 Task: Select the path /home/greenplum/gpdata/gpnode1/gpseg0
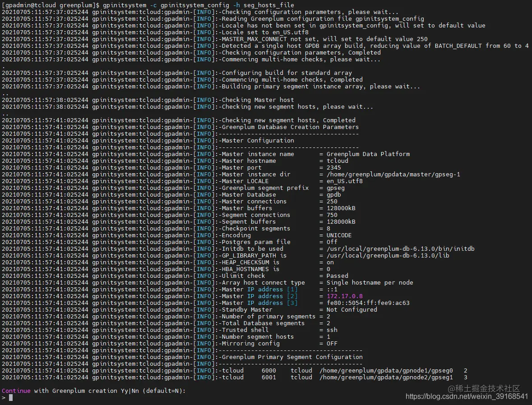click(386, 371)
